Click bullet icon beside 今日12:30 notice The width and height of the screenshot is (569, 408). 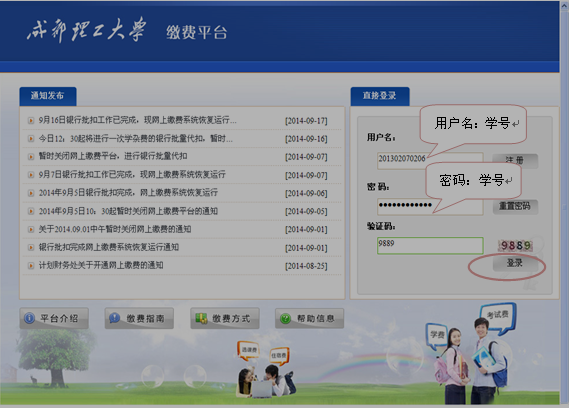pyautogui.click(x=31, y=139)
